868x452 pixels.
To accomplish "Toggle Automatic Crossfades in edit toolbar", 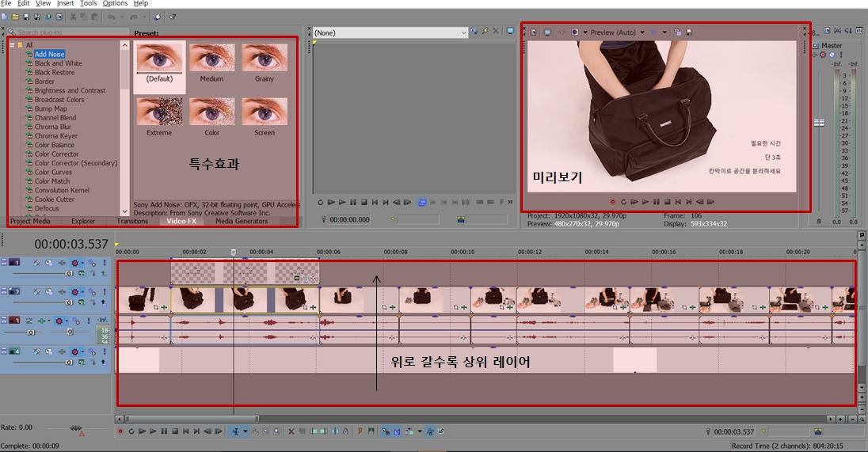I will [x=397, y=431].
